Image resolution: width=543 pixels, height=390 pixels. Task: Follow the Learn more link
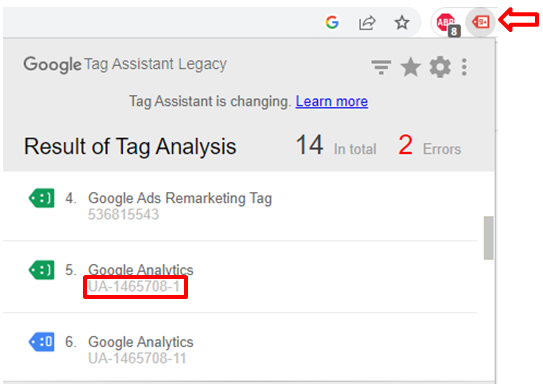[331, 101]
